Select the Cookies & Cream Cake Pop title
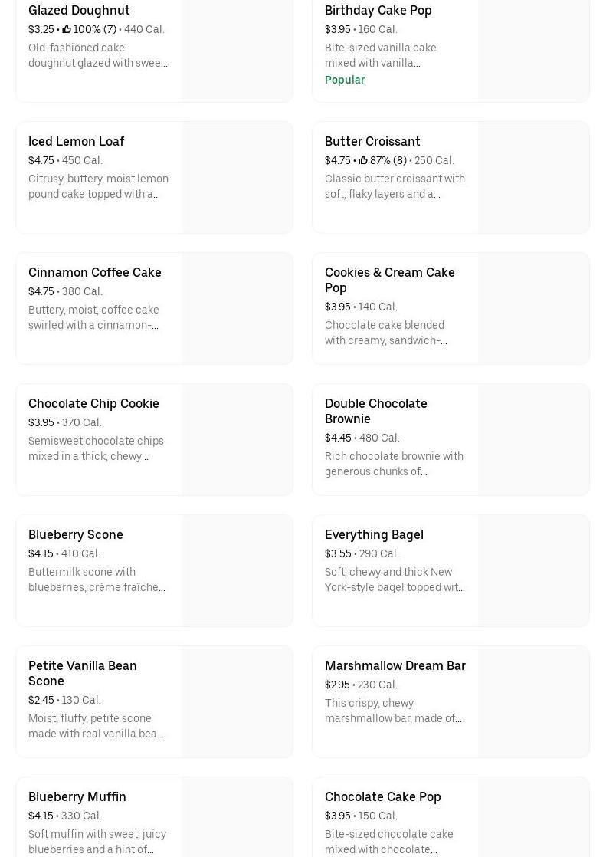The height and width of the screenshot is (857, 616). [x=389, y=280]
